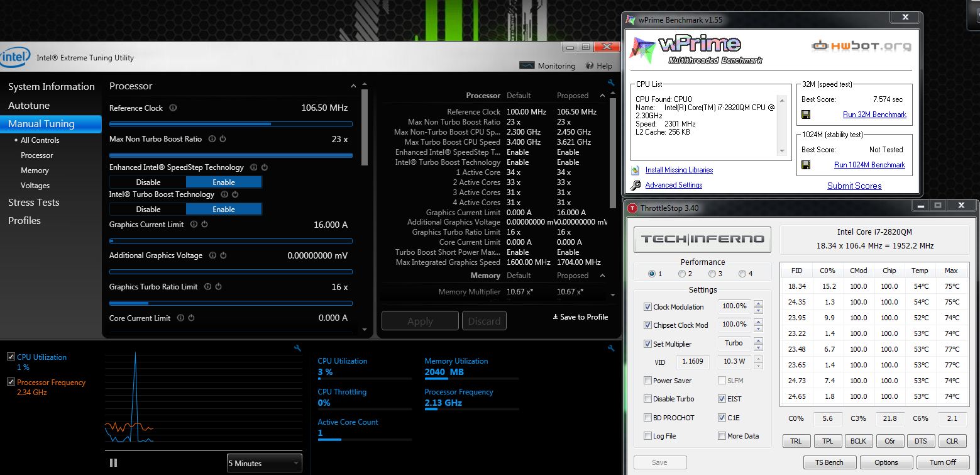Toggle Processor Frequency graph checkbox
The height and width of the screenshot is (475, 980).
click(11, 382)
